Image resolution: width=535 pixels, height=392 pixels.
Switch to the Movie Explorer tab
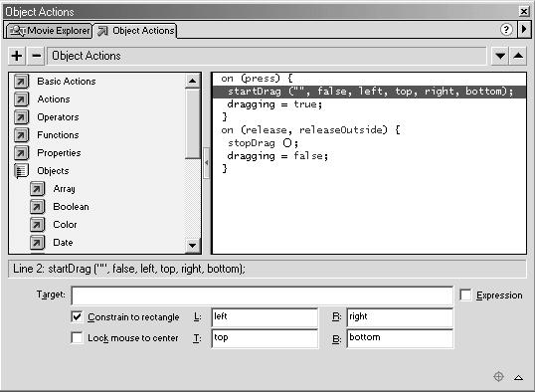coord(49,31)
